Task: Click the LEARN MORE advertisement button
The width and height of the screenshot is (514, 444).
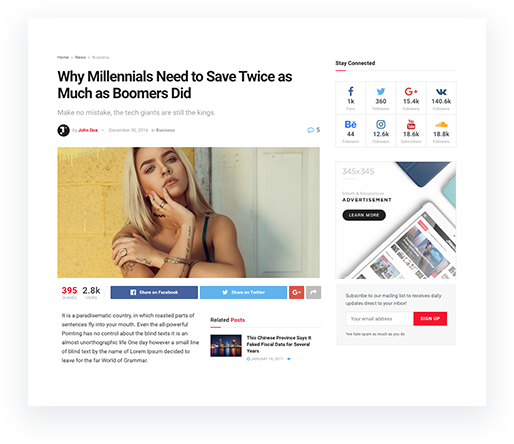Action: pos(364,215)
